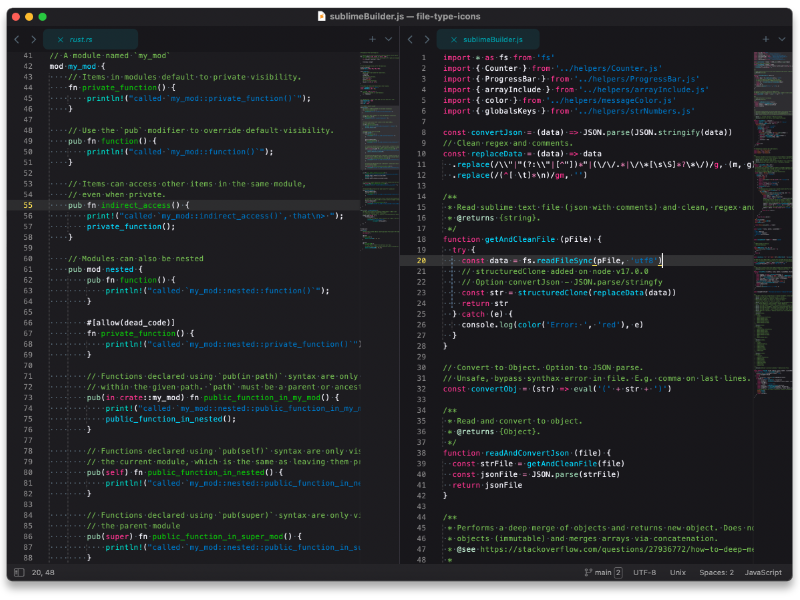
Task: Switch to the sublimeBuilder.js tab
Action: 495,39
